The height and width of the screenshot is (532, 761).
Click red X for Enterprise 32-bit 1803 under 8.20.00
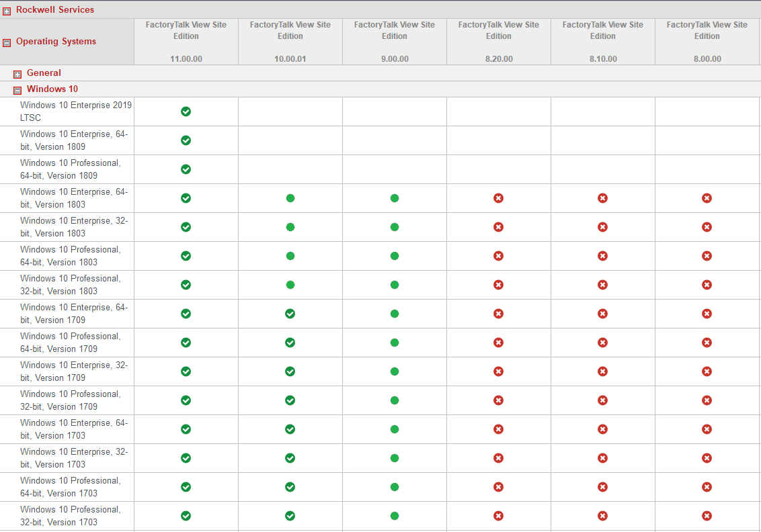498,227
